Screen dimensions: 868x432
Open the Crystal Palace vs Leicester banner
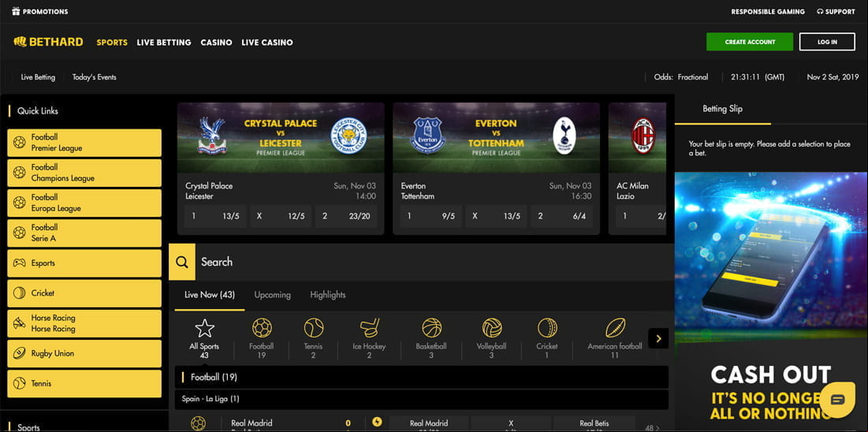click(281, 138)
